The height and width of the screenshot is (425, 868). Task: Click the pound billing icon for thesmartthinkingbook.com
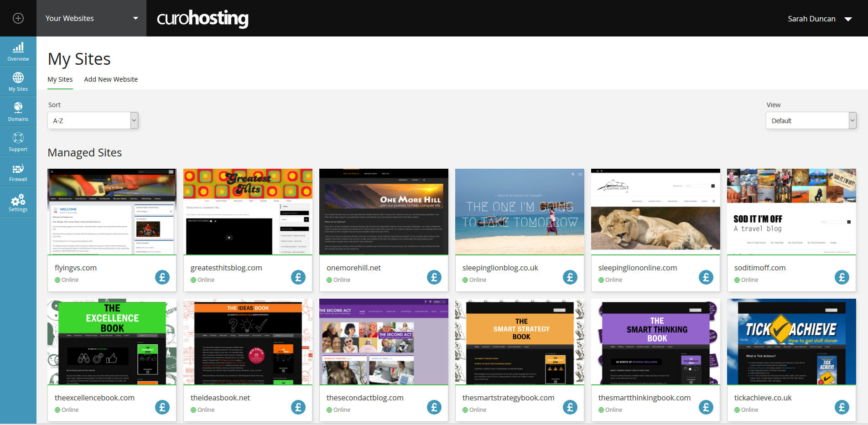[706, 407]
